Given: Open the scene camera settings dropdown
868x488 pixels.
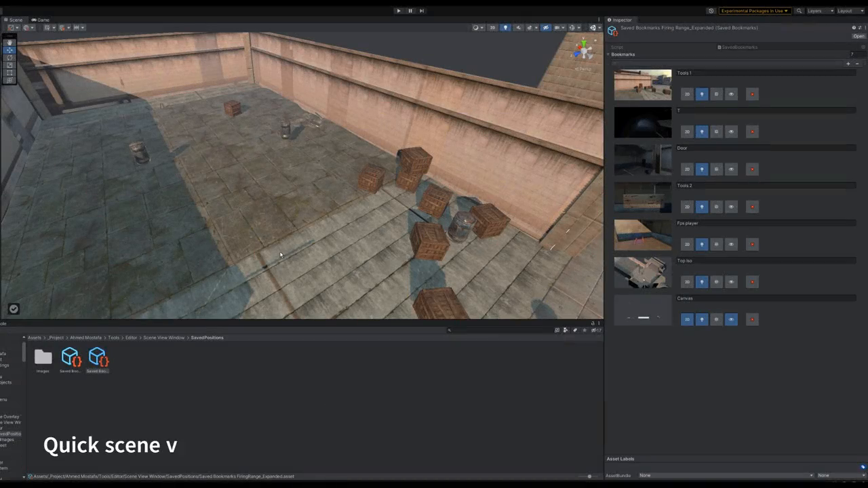Looking at the screenshot, I should (x=559, y=28).
